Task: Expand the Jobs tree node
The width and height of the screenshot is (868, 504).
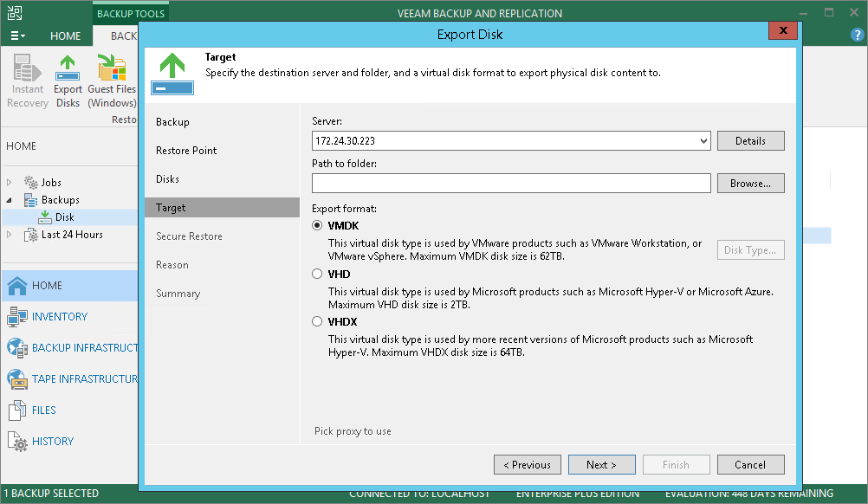Action: [x=9, y=182]
